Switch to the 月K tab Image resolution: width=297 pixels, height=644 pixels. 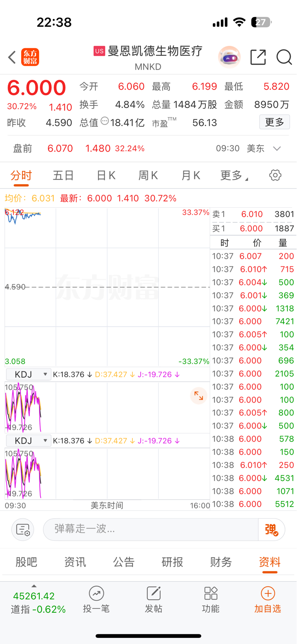tap(190, 176)
